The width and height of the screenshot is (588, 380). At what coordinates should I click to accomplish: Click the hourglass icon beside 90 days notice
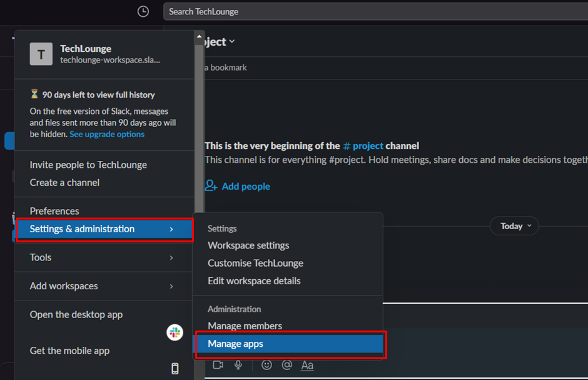pos(34,94)
